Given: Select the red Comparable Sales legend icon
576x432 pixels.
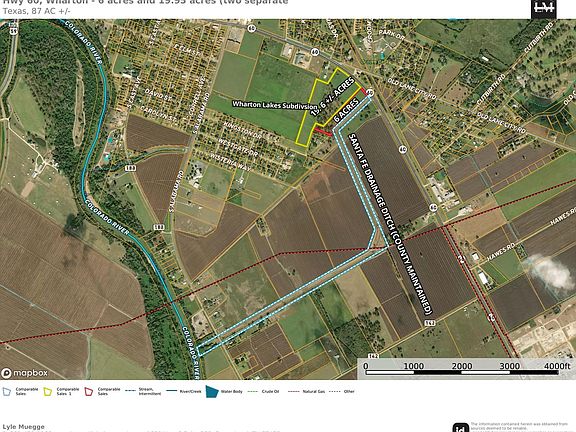Looking at the screenshot, I should [x=89, y=392].
